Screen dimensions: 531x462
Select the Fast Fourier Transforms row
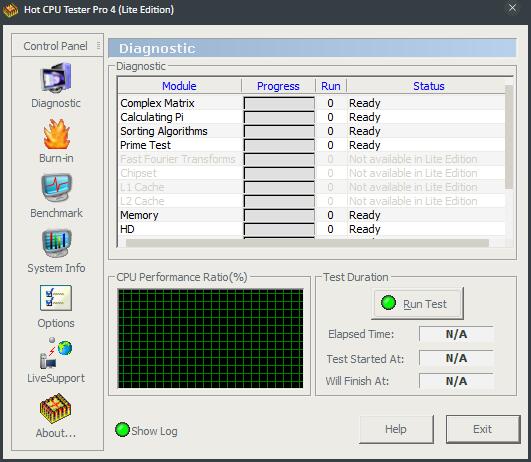point(311,159)
